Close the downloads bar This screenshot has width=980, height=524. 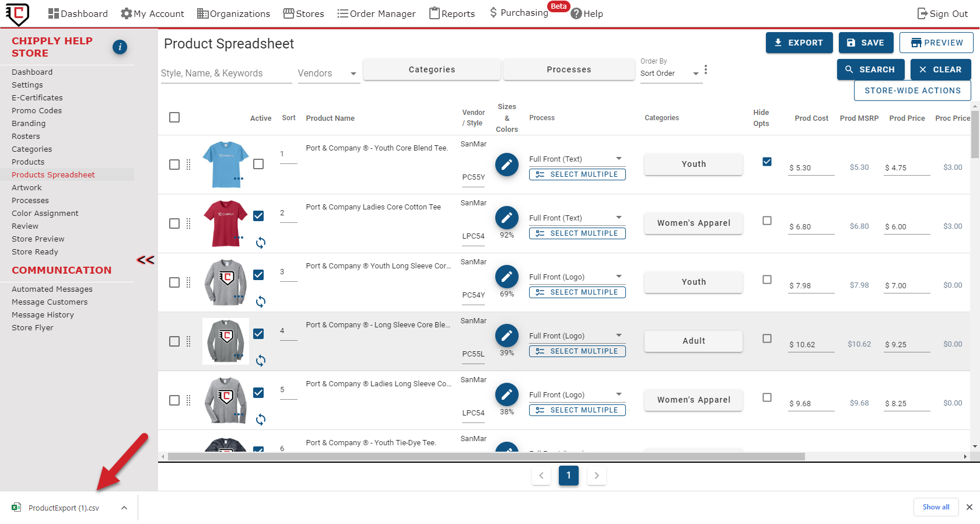coord(969,507)
